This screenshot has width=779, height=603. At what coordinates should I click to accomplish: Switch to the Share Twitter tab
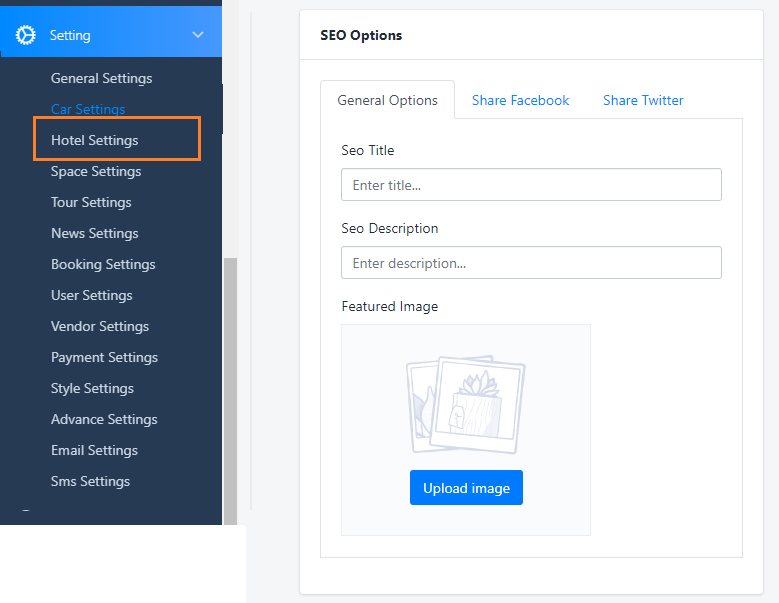643,100
